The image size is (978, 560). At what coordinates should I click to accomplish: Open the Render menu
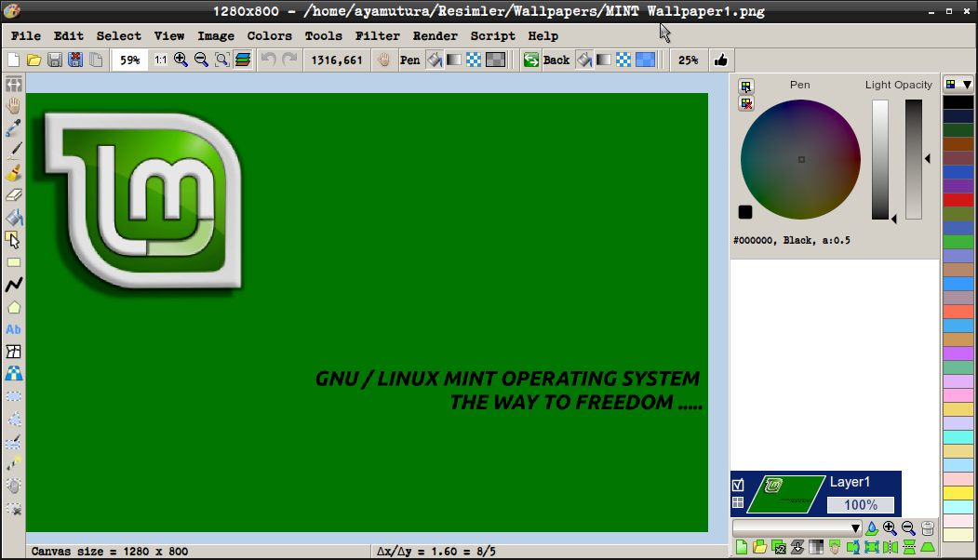click(x=435, y=35)
